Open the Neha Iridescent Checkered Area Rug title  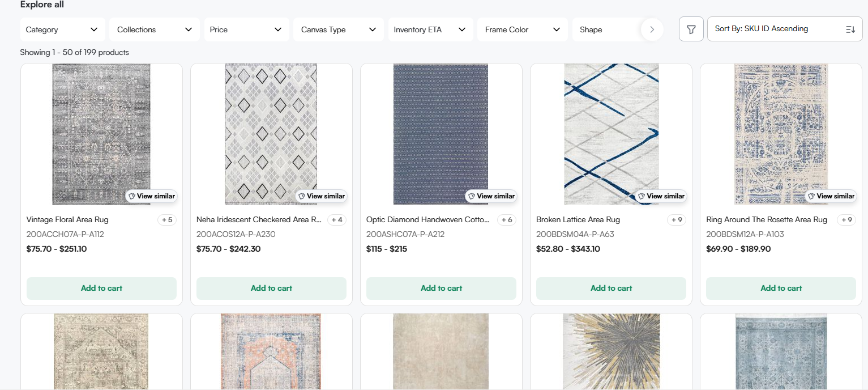click(x=259, y=219)
